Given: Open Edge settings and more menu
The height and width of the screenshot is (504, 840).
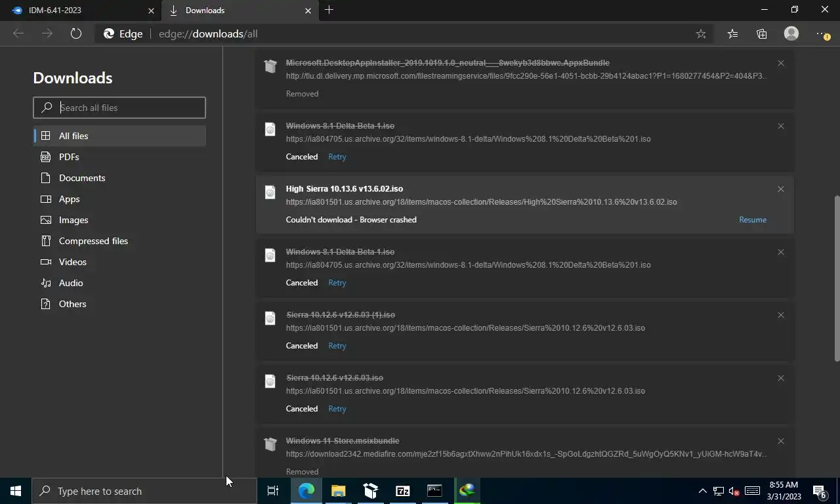Looking at the screenshot, I should [x=823, y=33].
